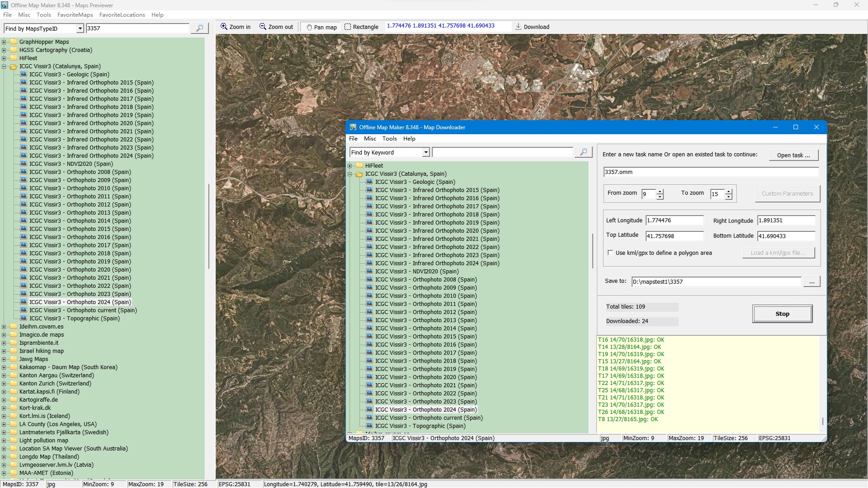Click search icon next to 3357 field
The image size is (868, 488).
pyautogui.click(x=199, y=28)
